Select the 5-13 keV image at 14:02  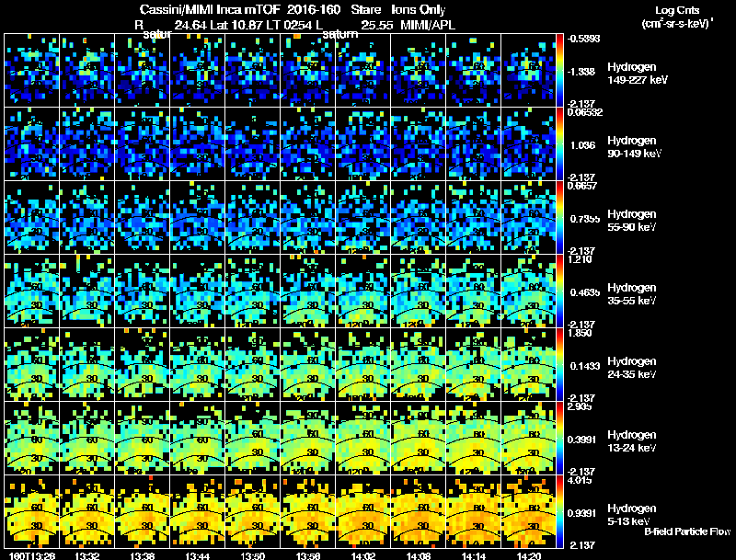[362, 511]
